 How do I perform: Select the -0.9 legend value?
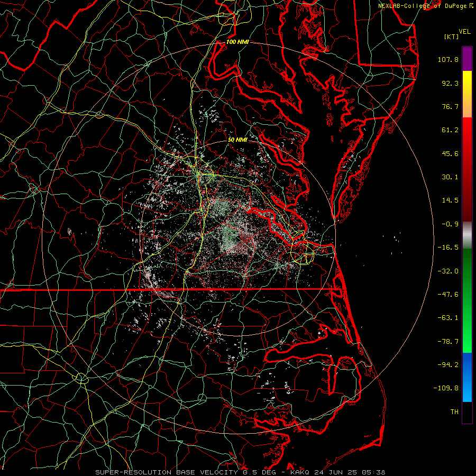tap(450, 224)
